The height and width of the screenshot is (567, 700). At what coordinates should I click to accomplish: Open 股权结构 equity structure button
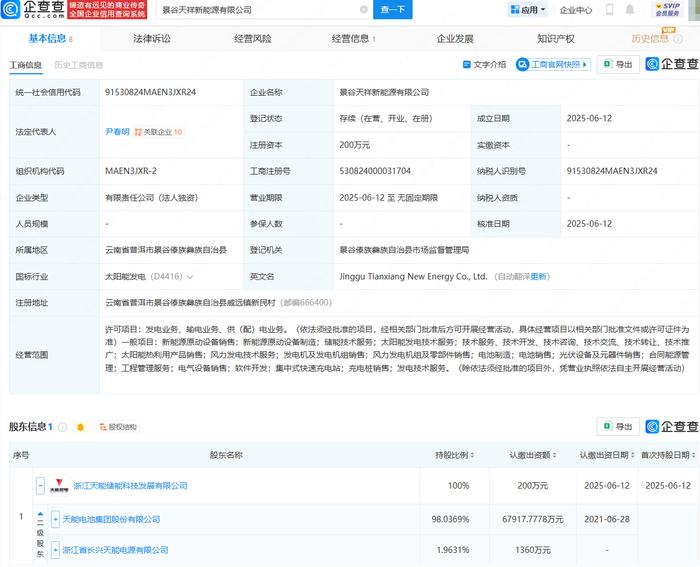click(118, 427)
